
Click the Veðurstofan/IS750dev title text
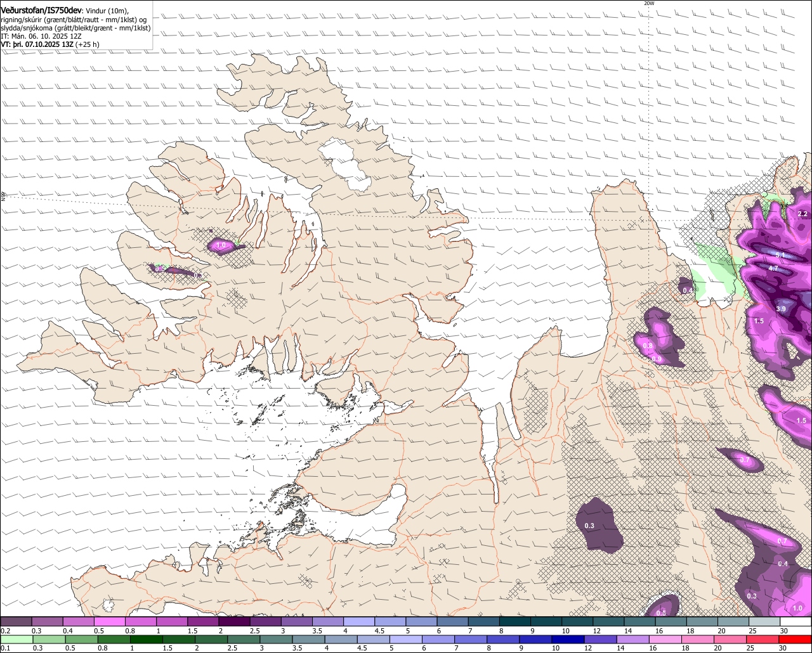tap(41, 10)
